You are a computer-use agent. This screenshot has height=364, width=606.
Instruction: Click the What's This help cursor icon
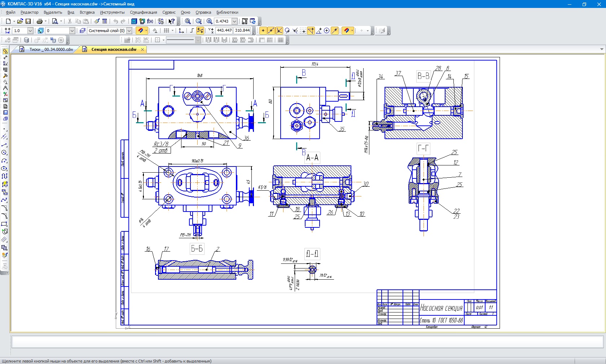pos(172,21)
